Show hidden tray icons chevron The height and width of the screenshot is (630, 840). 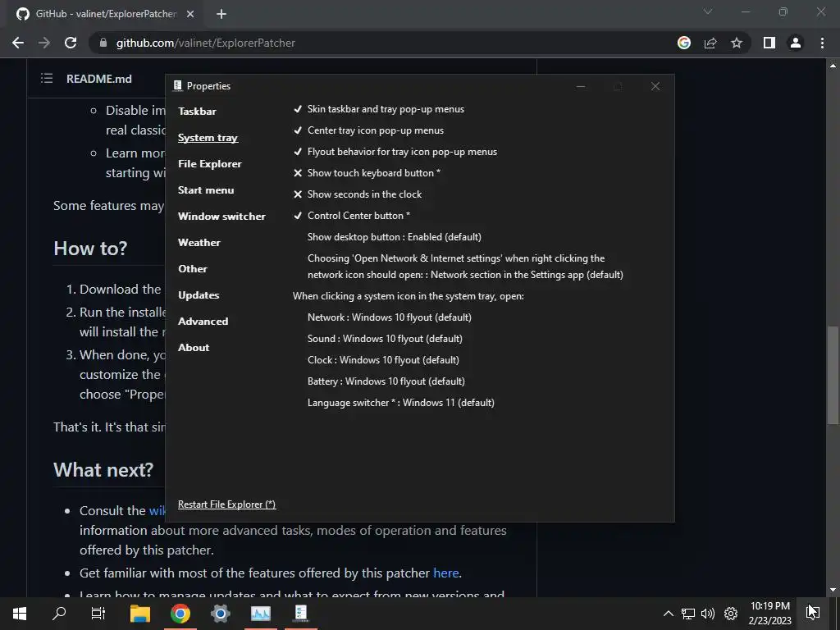[668, 614]
